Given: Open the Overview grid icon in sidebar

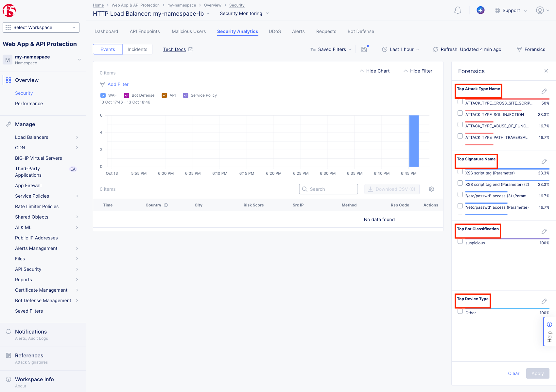Looking at the screenshot, I should [x=9, y=80].
